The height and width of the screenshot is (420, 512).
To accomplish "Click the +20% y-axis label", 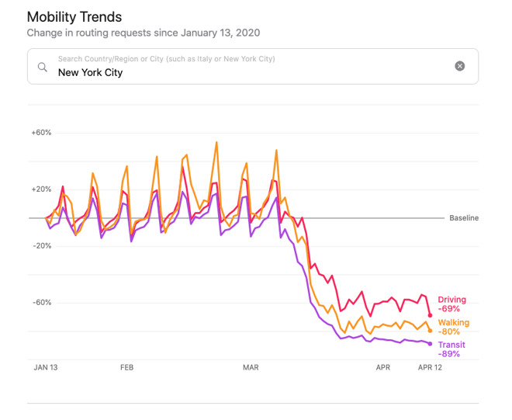I will (41, 189).
